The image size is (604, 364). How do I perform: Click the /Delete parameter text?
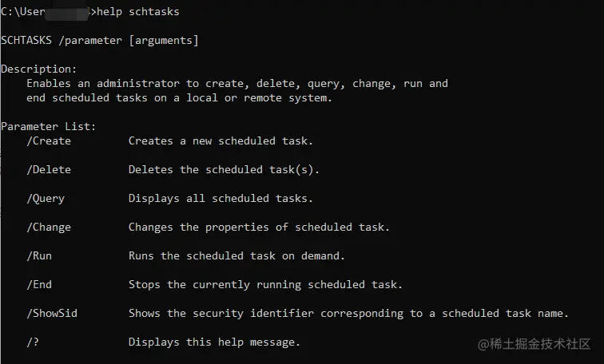pos(49,170)
